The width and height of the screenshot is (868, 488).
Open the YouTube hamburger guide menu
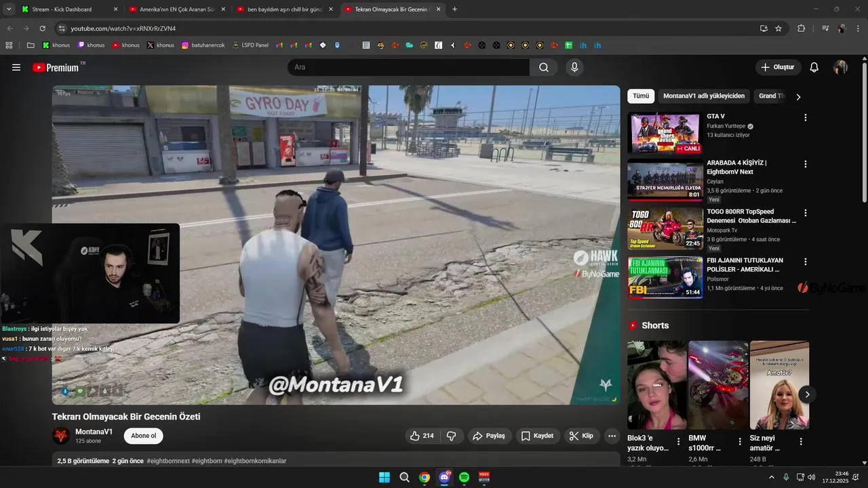(16, 67)
